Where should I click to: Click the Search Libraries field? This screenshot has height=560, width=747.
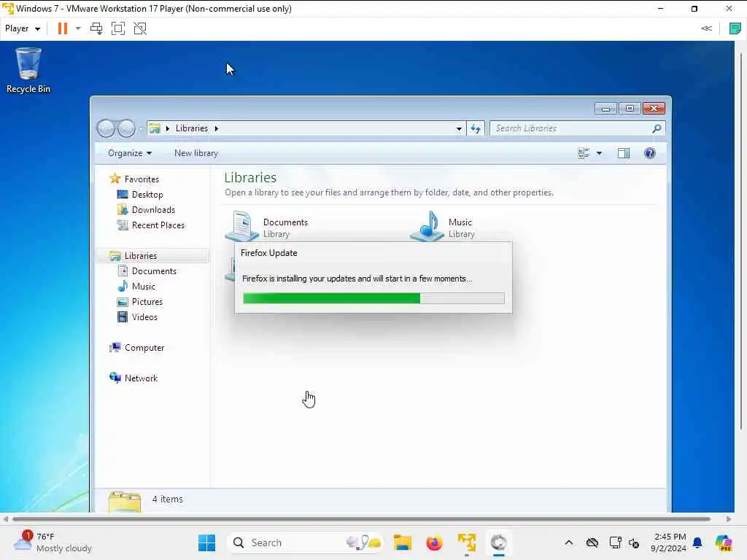point(578,128)
